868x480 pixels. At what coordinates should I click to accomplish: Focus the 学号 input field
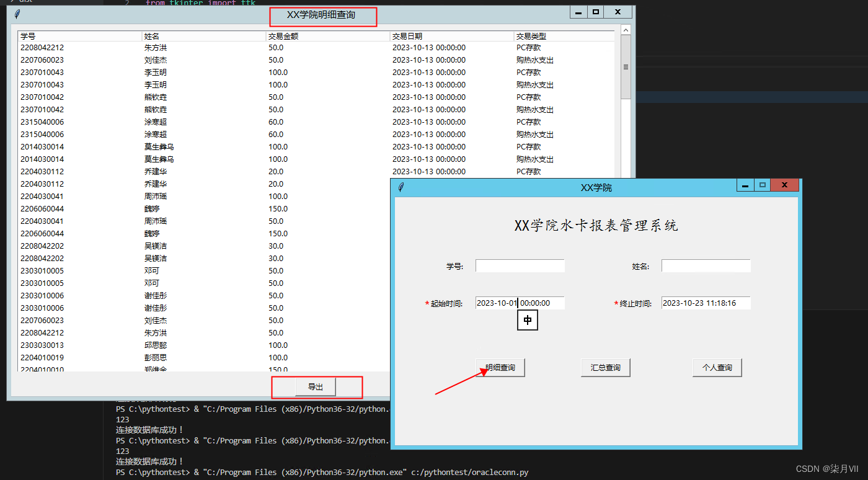coord(520,265)
